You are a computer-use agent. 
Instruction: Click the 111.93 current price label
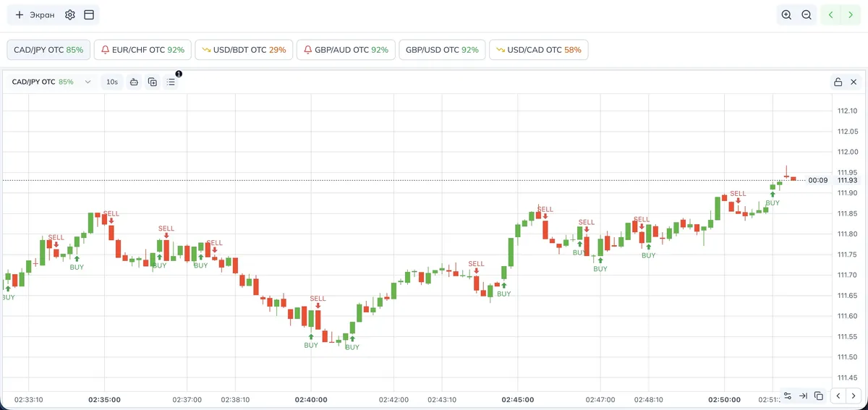[x=847, y=180]
